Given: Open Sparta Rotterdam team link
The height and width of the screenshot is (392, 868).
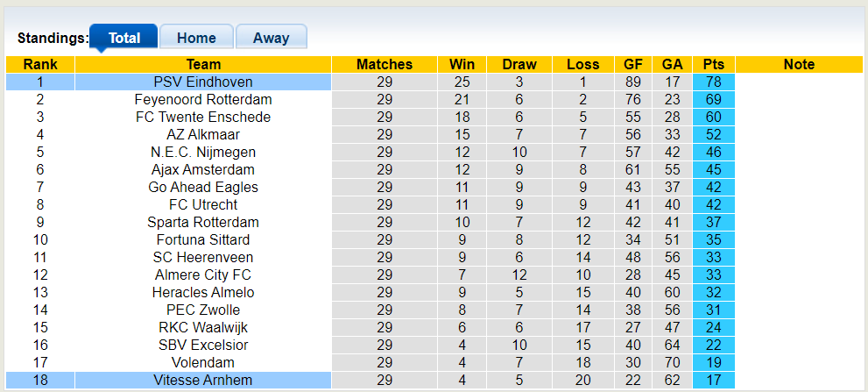Looking at the screenshot, I should coord(203,222).
